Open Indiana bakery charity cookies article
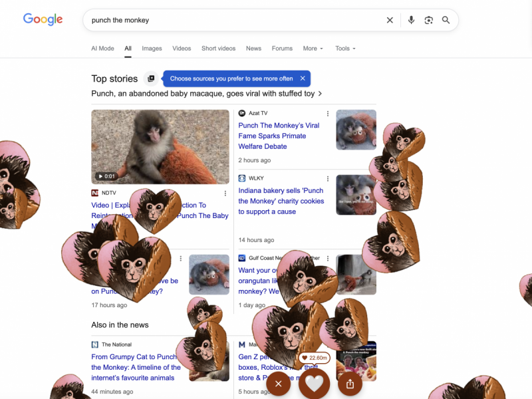532x399 pixels. click(281, 201)
